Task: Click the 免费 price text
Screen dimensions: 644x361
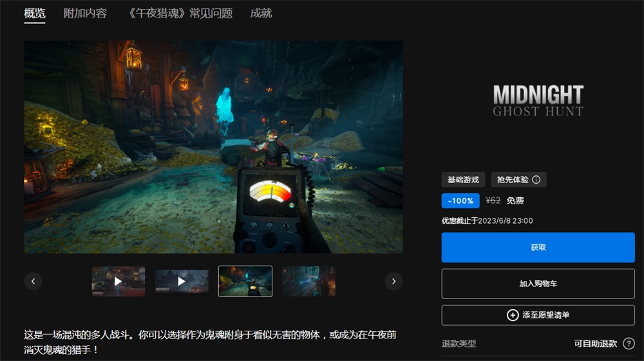Action: (x=515, y=200)
